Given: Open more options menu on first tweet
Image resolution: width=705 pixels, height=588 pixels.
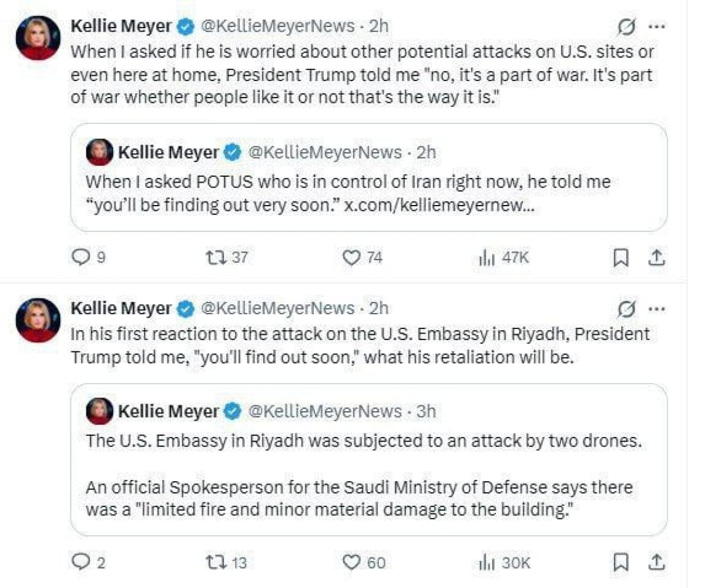Looking at the screenshot, I should [656, 27].
